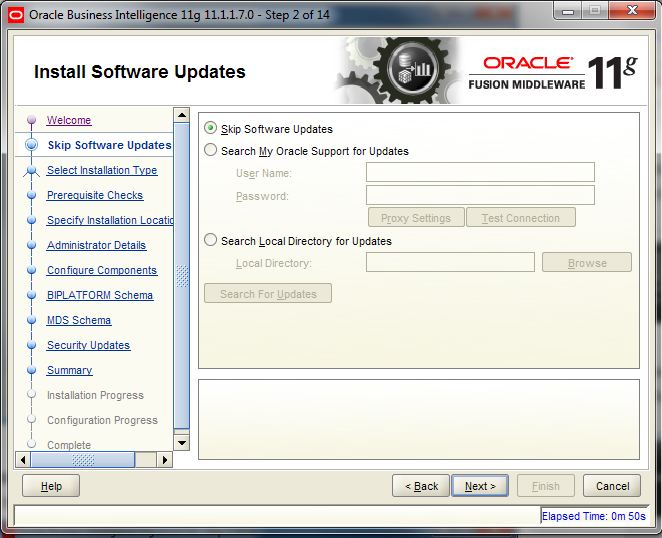Click the highlighted Skip Software Updates step in sidebar
This screenshot has width=662, height=538.
[109, 145]
